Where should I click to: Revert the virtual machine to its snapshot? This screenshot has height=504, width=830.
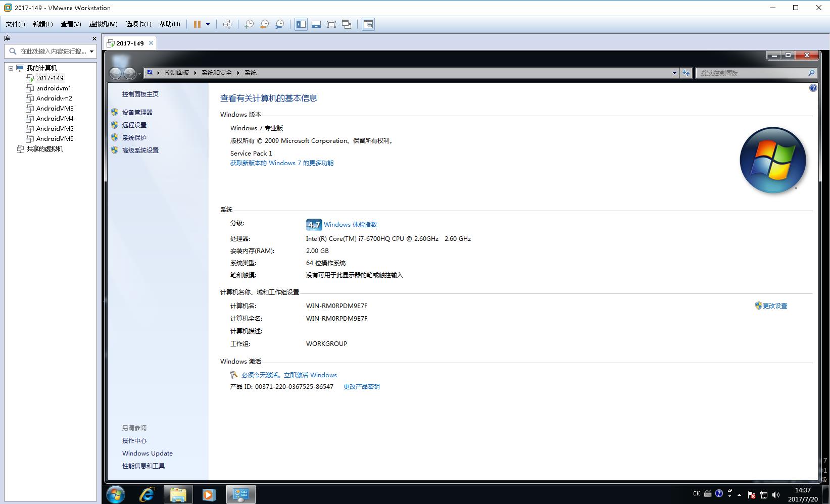[264, 24]
